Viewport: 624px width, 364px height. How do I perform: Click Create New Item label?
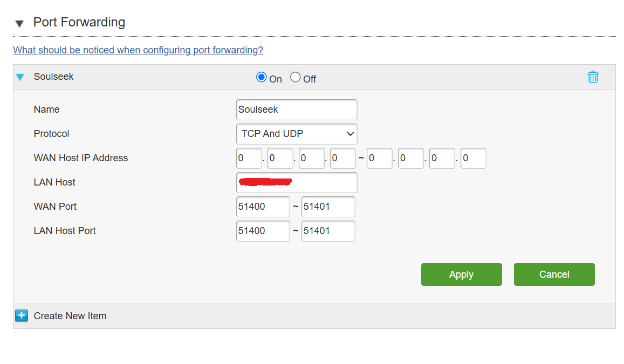pos(70,316)
